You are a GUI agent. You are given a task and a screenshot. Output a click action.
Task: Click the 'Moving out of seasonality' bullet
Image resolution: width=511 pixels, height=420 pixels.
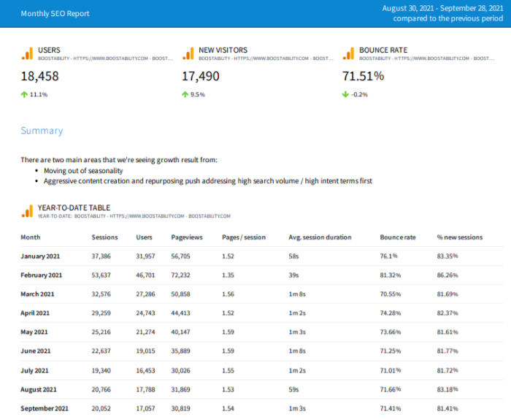pos(83,170)
